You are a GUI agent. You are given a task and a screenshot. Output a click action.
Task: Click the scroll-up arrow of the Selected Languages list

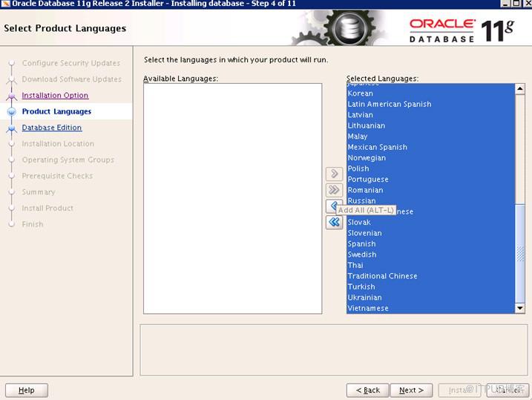tap(520, 89)
